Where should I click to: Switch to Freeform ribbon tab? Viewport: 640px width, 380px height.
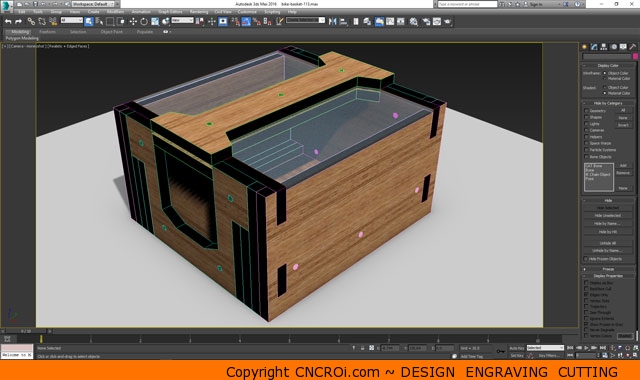tap(47, 32)
